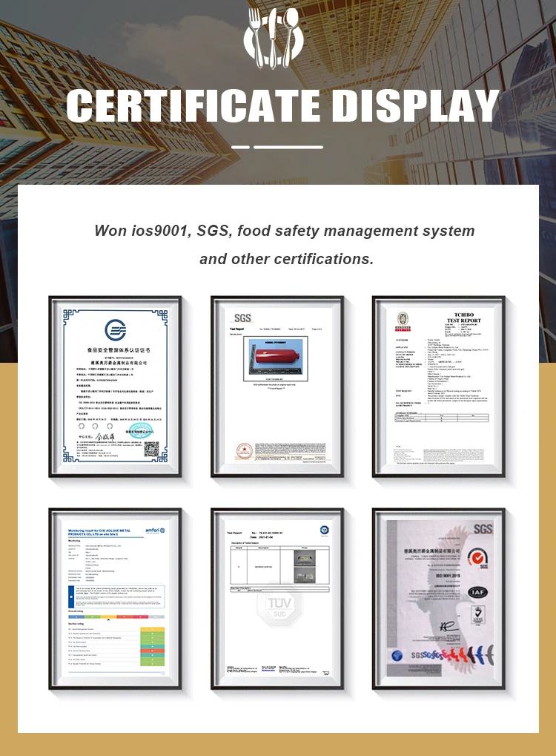556x756 pixels.
Task: Click the TCHIBO TEST REPORT title text
Action: (463, 318)
